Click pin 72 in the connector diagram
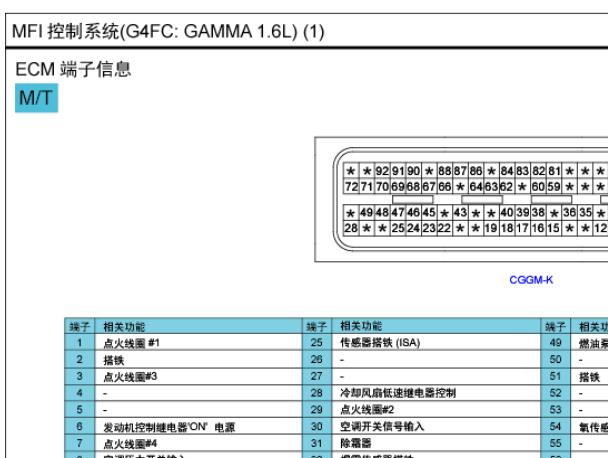This screenshot has height=458, width=608. (x=351, y=187)
